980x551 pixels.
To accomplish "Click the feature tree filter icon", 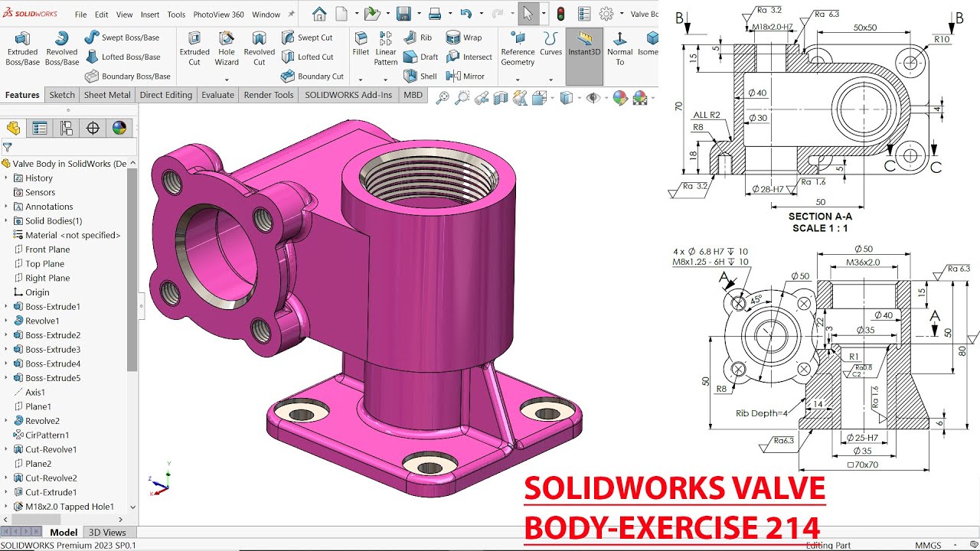I will click(x=8, y=147).
